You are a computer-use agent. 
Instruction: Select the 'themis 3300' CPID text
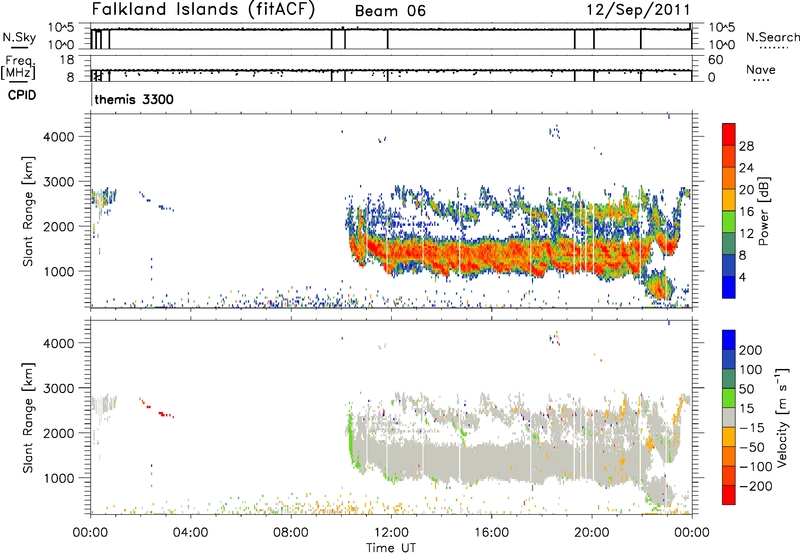point(134,99)
